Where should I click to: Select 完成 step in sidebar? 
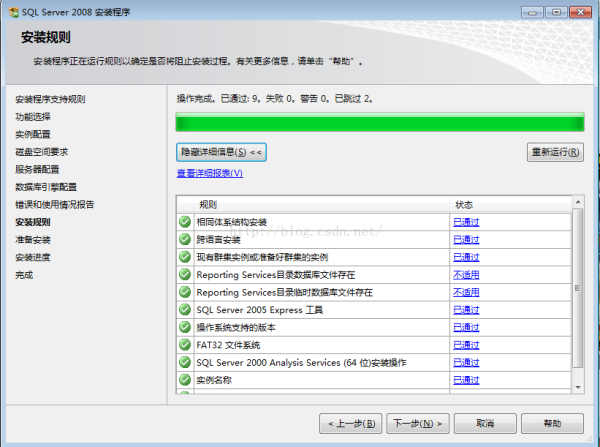(24, 275)
